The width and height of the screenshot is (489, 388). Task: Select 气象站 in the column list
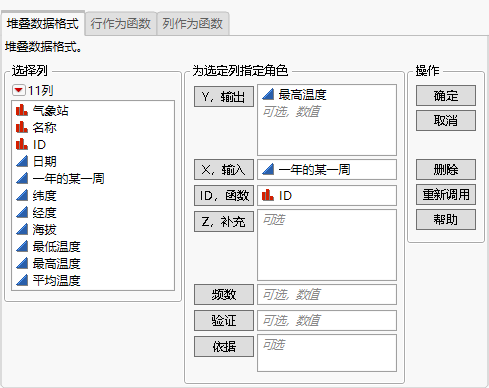tap(50, 110)
